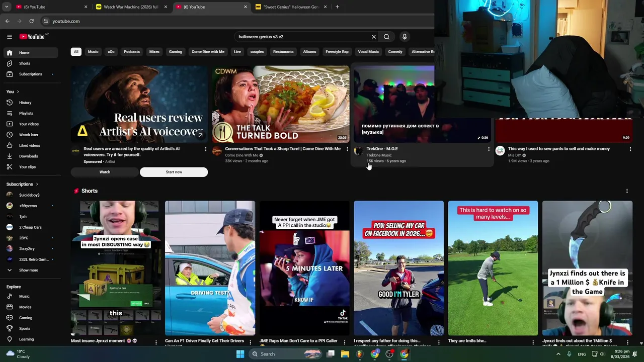Expand the You section
644x362 pixels.
point(13,92)
